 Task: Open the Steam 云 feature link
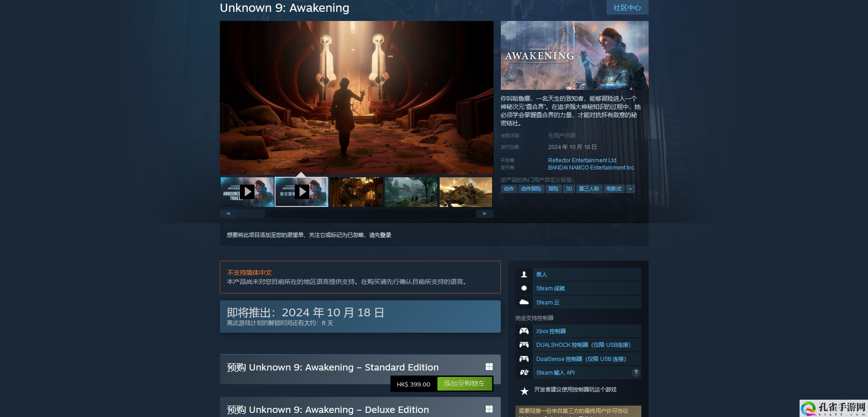click(548, 303)
